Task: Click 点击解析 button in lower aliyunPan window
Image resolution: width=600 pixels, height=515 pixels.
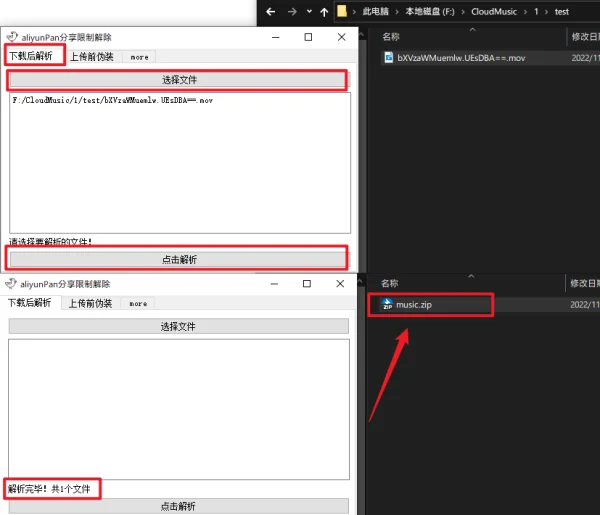Action: click(x=178, y=506)
